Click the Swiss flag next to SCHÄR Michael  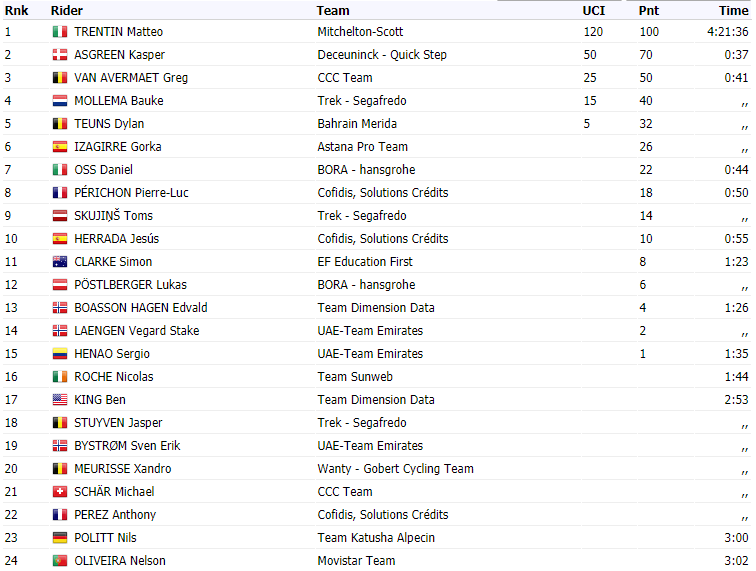click(x=59, y=492)
